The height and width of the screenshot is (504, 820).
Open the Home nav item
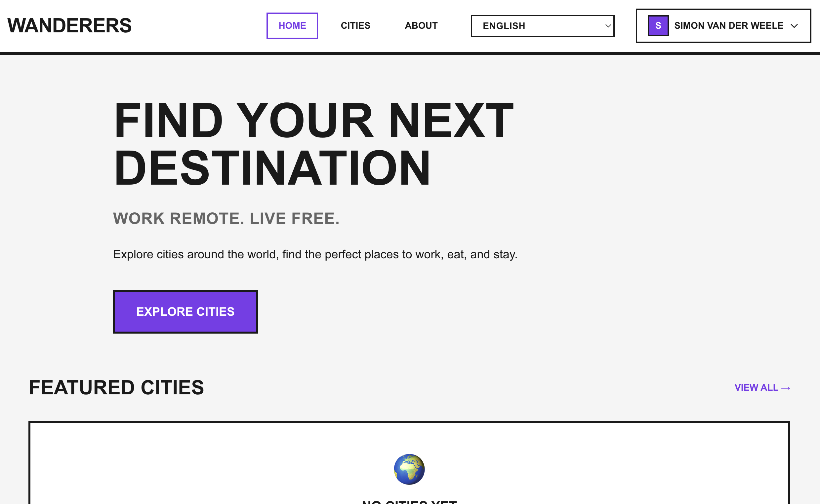(292, 26)
